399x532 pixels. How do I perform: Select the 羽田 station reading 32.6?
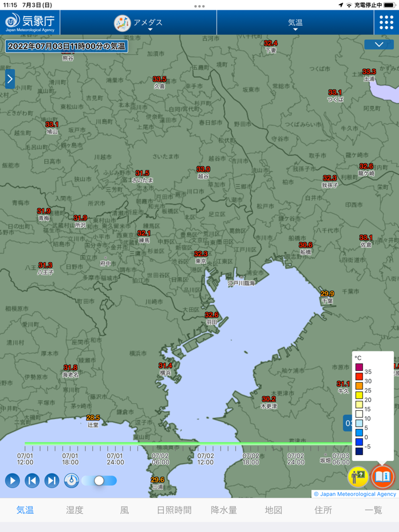211,318
